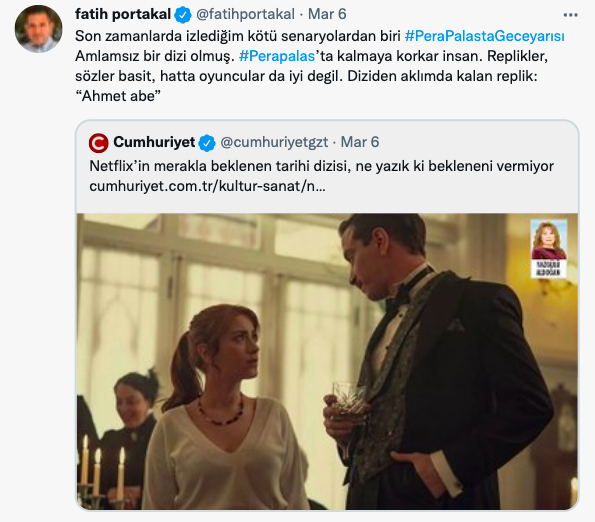Click the Mar 6 date on main tweet
This screenshot has width=595, height=522.
[327, 14]
